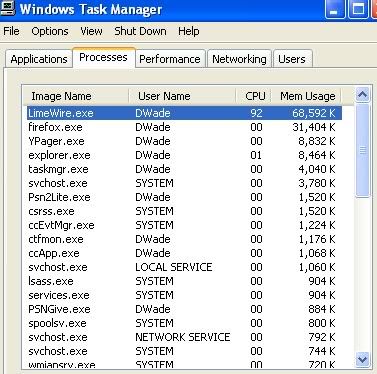Sort processes by the CPU column

coord(254,96)
